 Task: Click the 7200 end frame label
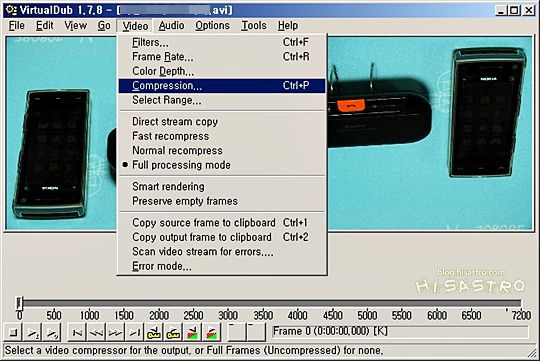[521, 315]
